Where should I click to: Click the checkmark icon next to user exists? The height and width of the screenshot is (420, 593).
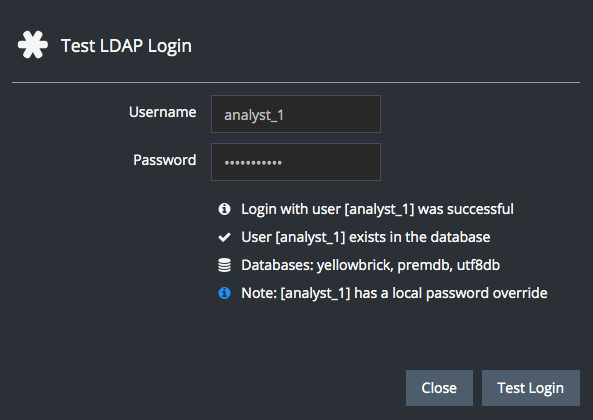[224, 237]
